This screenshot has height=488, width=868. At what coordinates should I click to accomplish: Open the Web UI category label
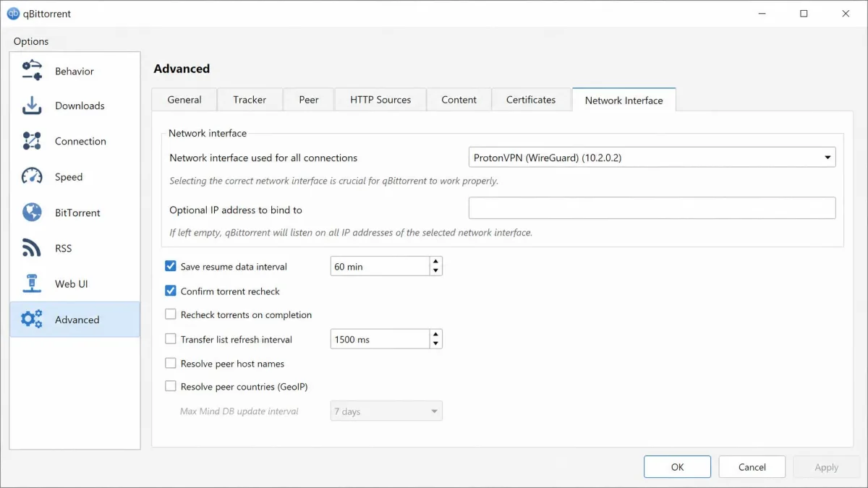(72, 284)
